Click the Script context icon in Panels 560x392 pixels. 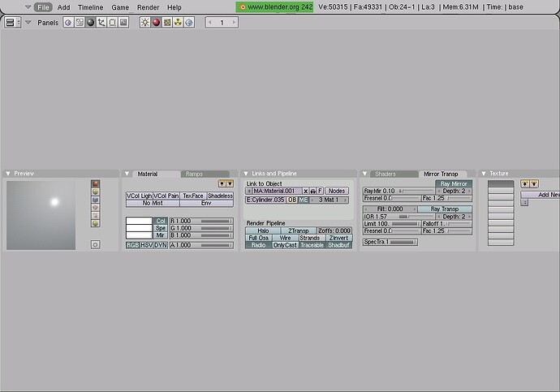click(x=80, y=23)
